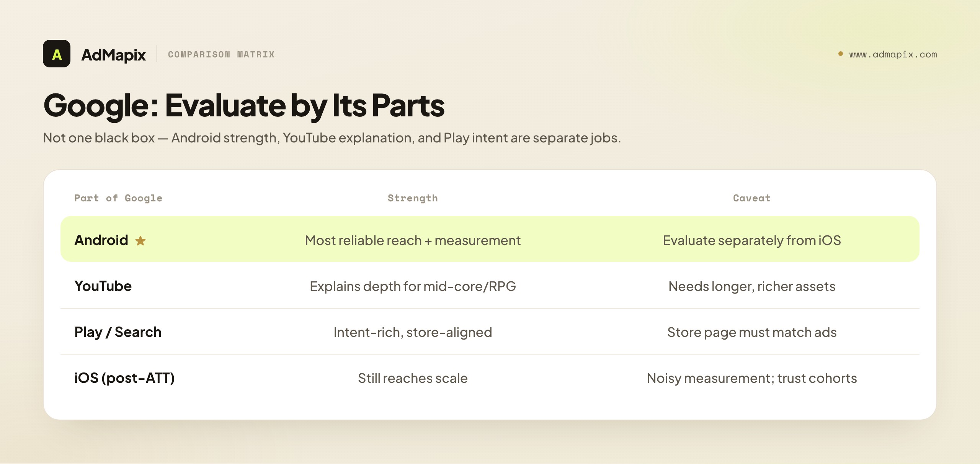Select the 'Play / Search' row label
980x464 pixels.
[x=118, y=332]
